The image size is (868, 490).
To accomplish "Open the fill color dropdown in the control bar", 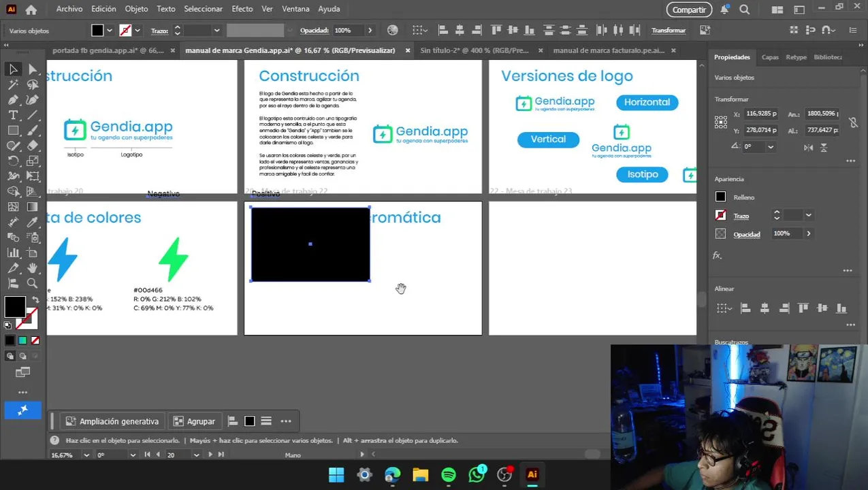I will (x=109, y=30).
